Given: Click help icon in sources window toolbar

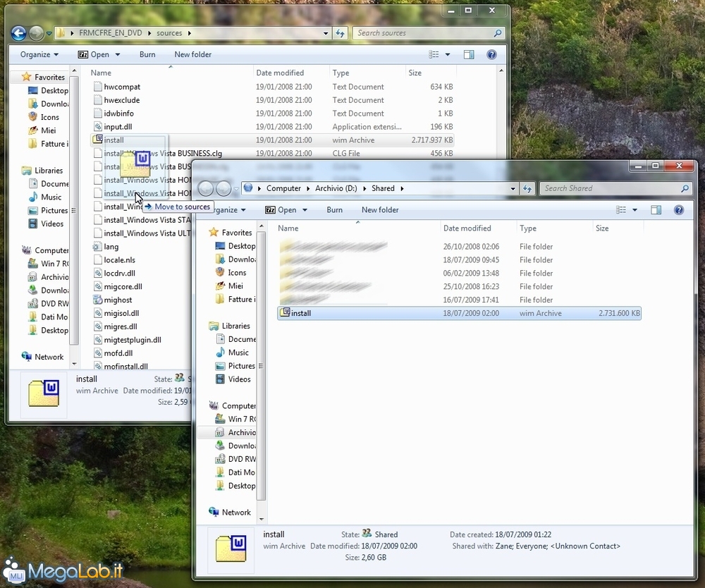Looking at the screenshot, I should pyautogui.click(x=492, y=54).
